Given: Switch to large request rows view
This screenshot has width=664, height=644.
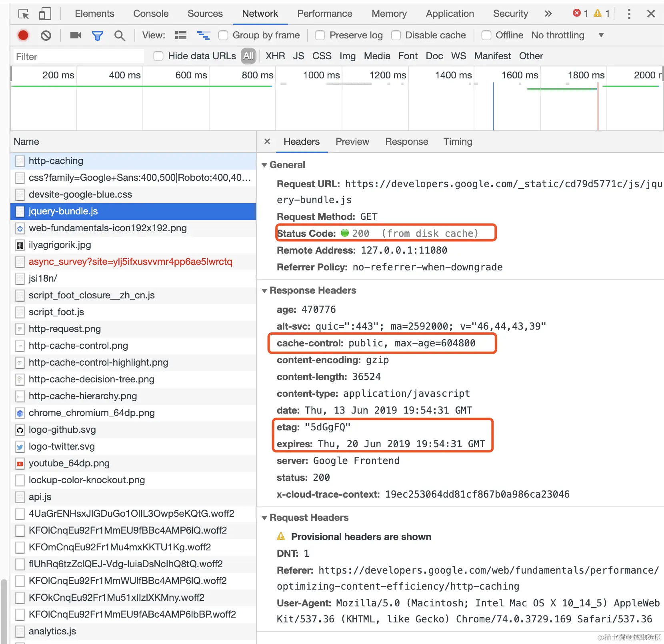Looking at the screenshot, I should (181, 36).
